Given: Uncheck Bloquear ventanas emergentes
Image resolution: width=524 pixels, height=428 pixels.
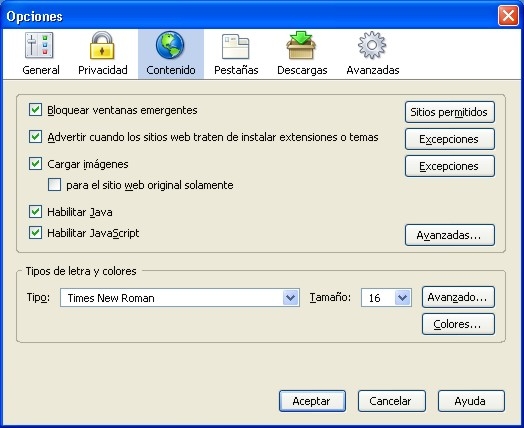Looking at the screenshot, I should [x=35, y=110].
